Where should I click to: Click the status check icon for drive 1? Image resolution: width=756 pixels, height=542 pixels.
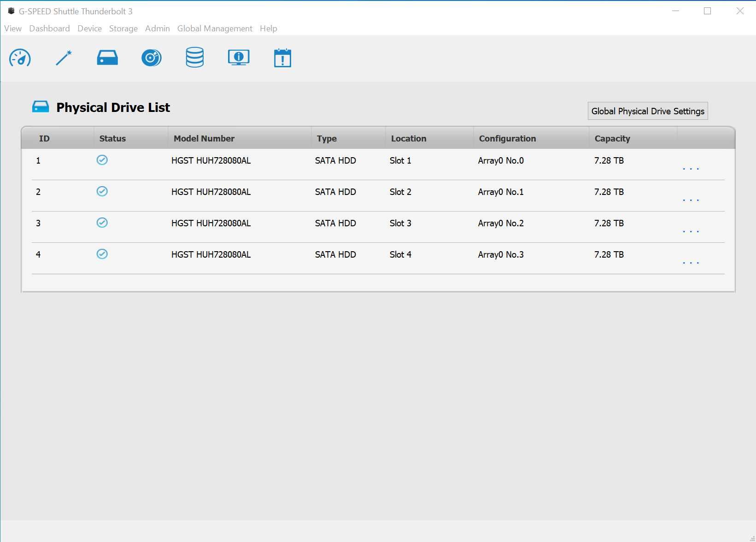tap(102, 160)
